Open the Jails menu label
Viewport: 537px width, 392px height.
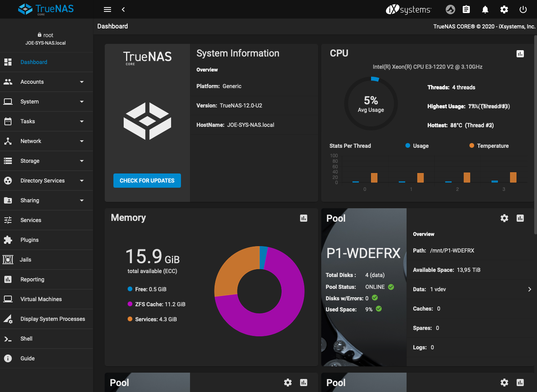25,260
